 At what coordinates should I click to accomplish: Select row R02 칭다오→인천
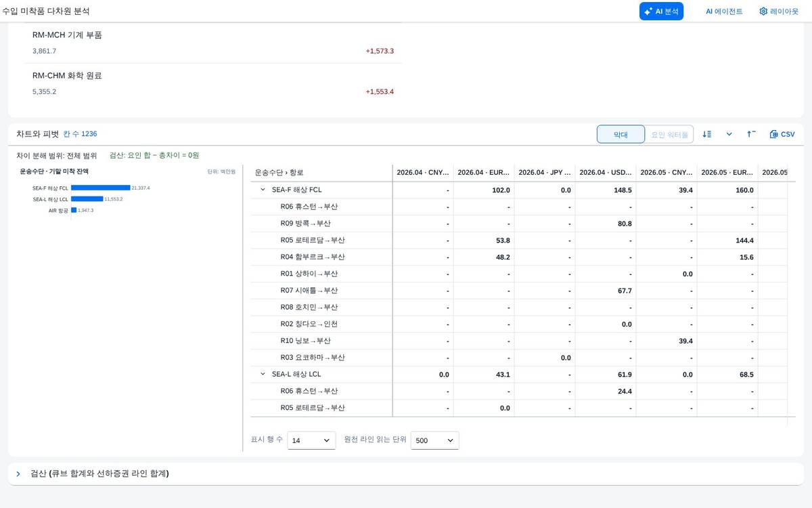pos(321,324)
